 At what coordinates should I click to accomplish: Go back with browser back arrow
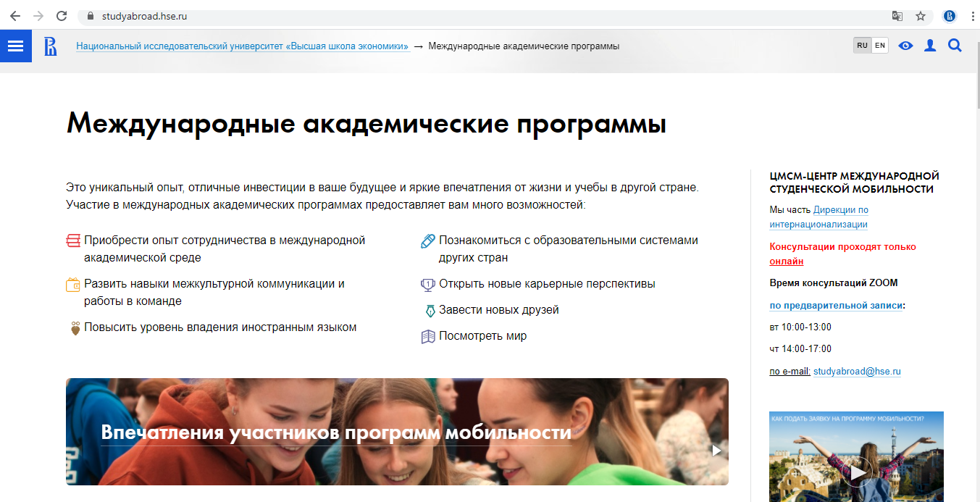[14, 16]
